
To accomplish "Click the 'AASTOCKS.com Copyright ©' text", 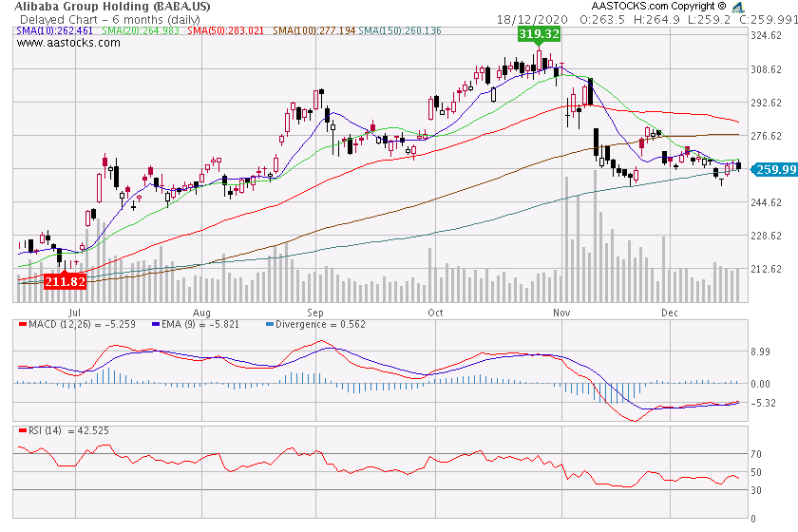I will click(658, 6).
